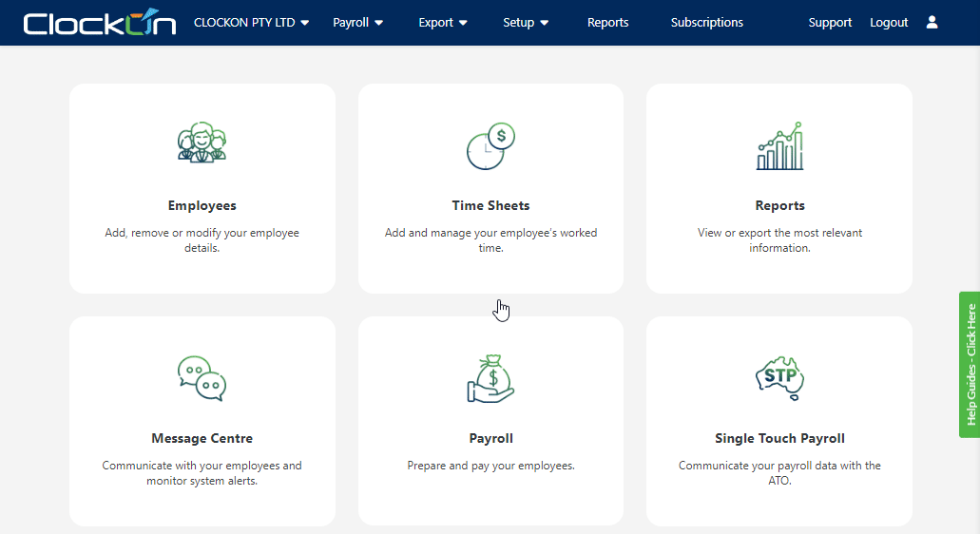
Task: Expand the Setup menu
Action: [526, 23]
